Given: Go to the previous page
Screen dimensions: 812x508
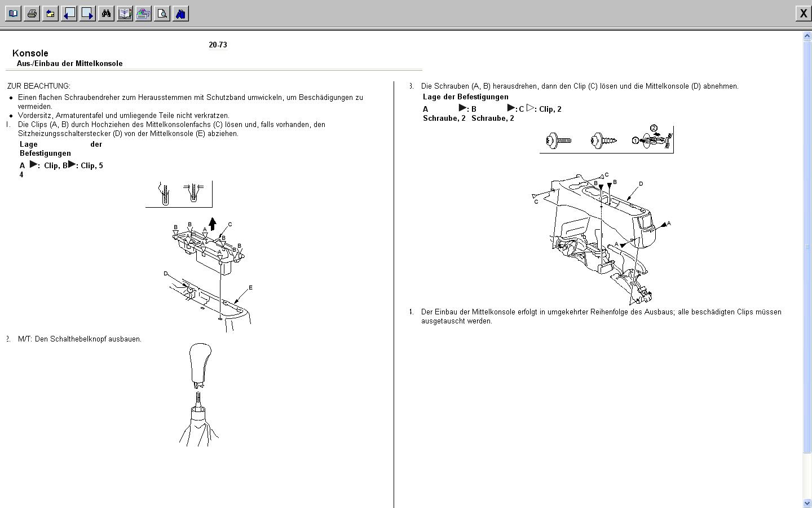Looking at the screenshot, I should 69,14.
